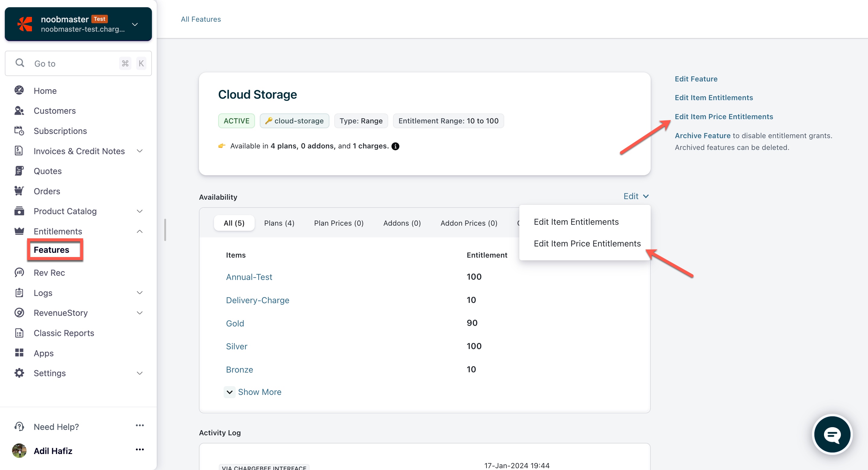868x470 pixels.
Task: Click the Home dashboard icon in sidebar
Action: pos(19,91)
